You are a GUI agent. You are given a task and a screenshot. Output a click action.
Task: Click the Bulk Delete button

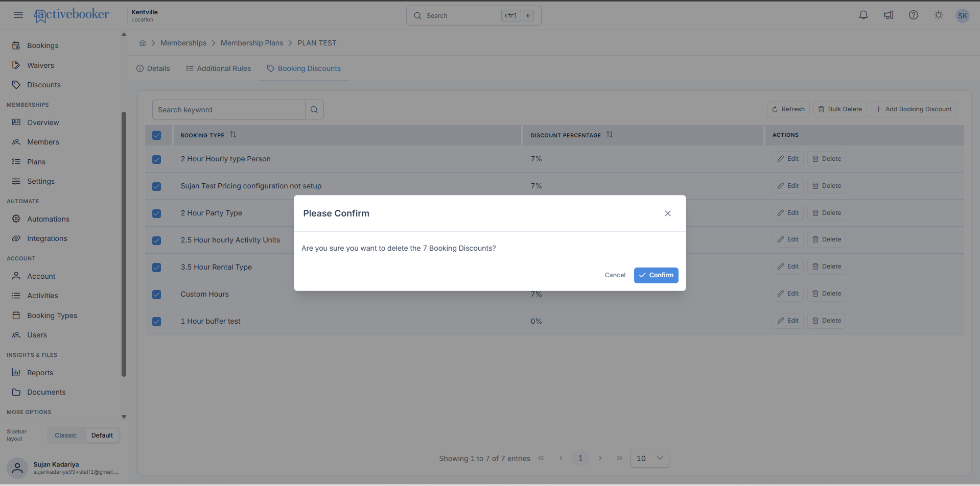click(x=840, y=109)
